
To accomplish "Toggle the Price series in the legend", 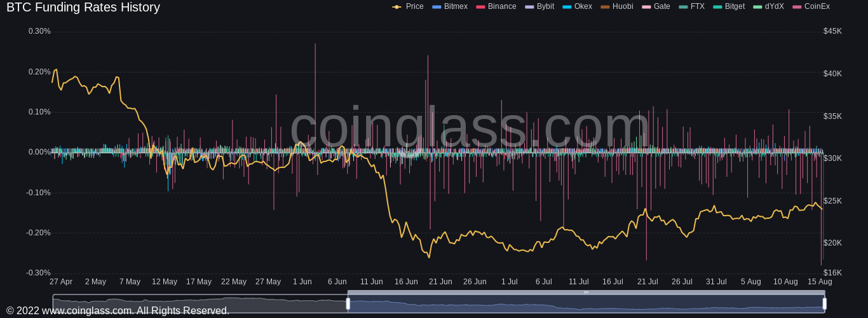I will 408,6.
